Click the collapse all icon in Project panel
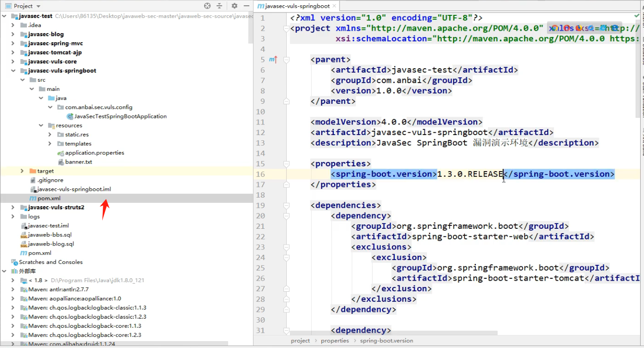 coord(219,6)
